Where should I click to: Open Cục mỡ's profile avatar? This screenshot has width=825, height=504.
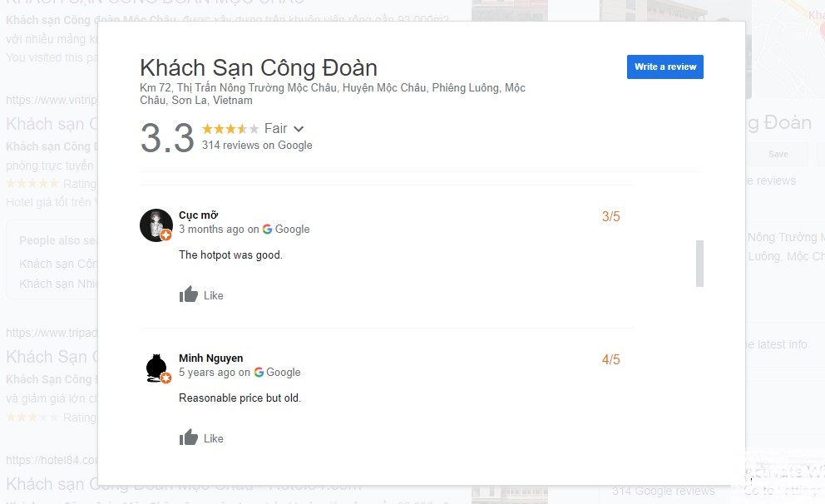click(x=156, y=225)
